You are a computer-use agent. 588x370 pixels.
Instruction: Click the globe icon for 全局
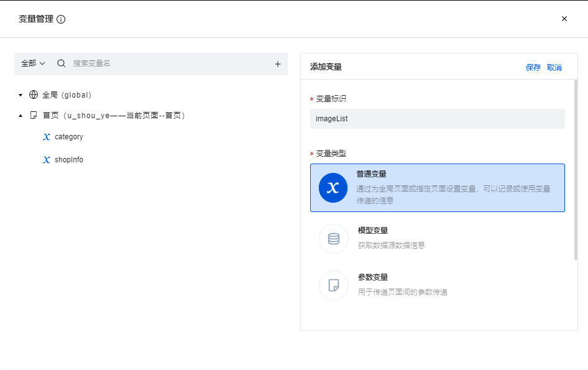[34, 95]
